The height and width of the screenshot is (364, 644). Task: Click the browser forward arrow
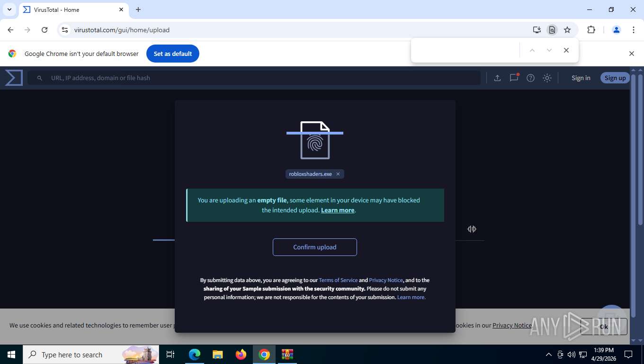click(27, 30)
